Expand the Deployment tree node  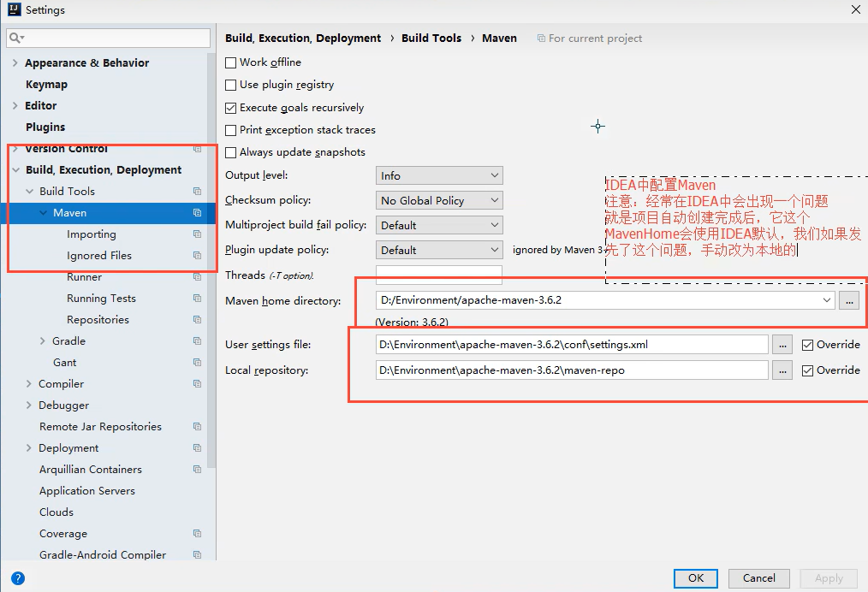pos(29,447)
